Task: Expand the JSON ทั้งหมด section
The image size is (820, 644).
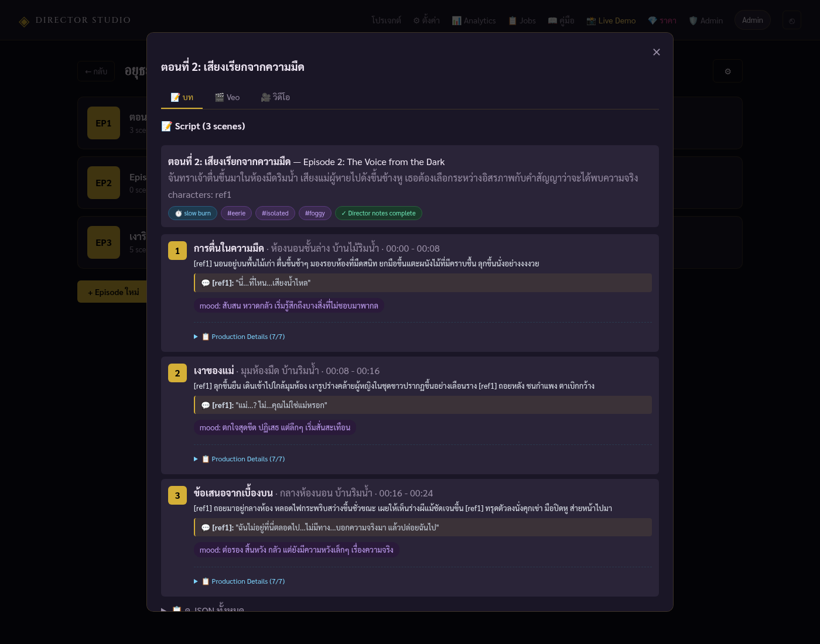Action: tap(203, 609)
